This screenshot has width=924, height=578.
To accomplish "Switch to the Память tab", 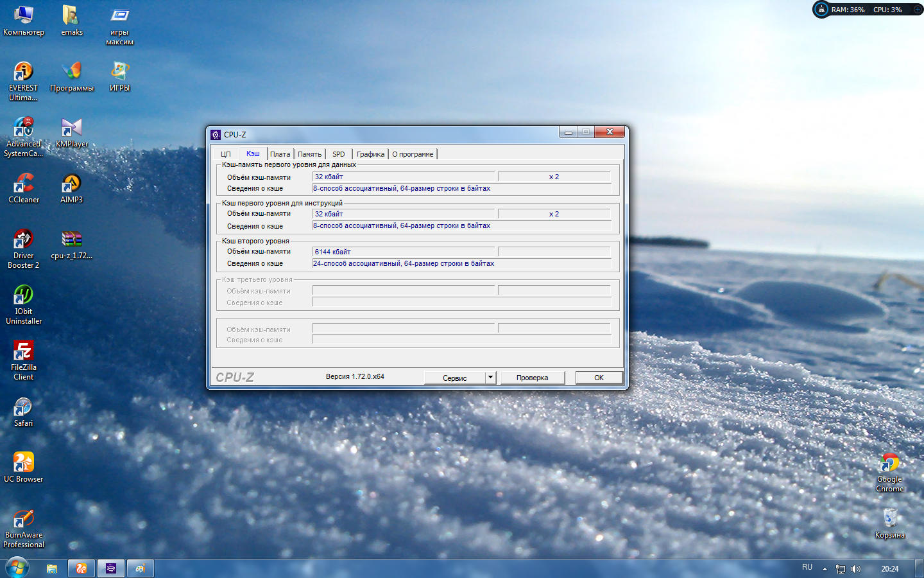I will coord(309,154).
